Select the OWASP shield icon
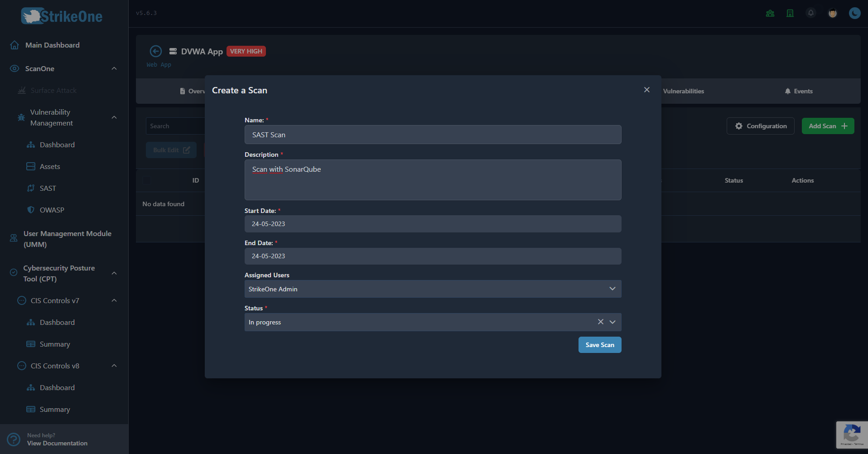 pos(30,209)
